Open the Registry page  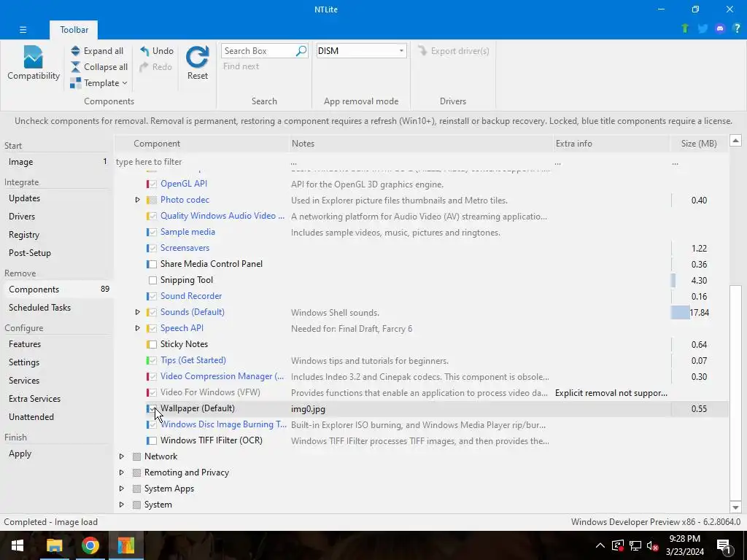click(x=24, y=235)
